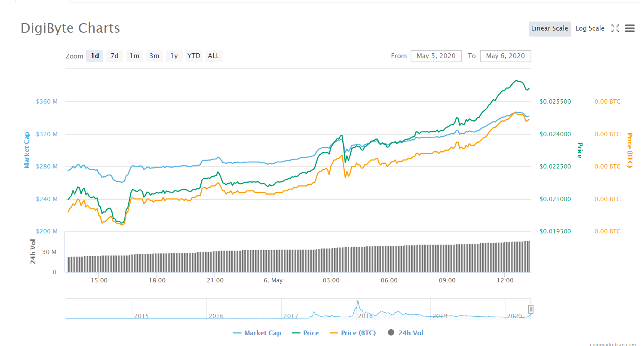
Task: Switch to Linear Scale
Action: [x=550, y=28]
